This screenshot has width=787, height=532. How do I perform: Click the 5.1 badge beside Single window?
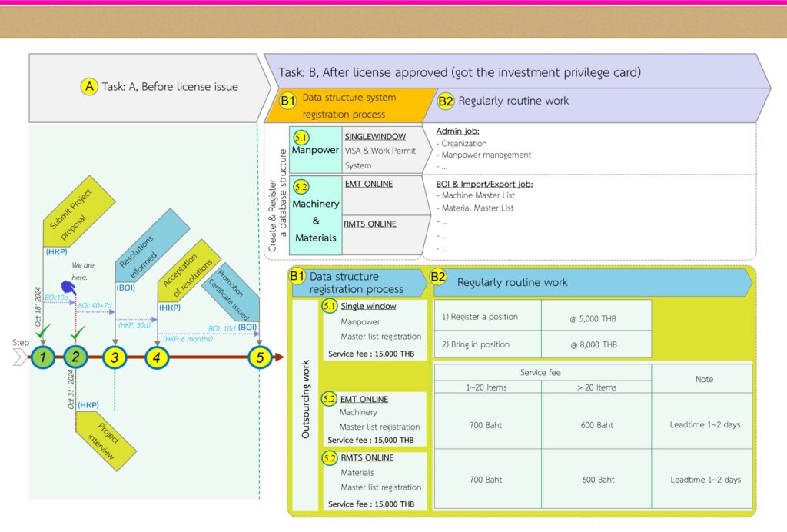click(329, 306)
